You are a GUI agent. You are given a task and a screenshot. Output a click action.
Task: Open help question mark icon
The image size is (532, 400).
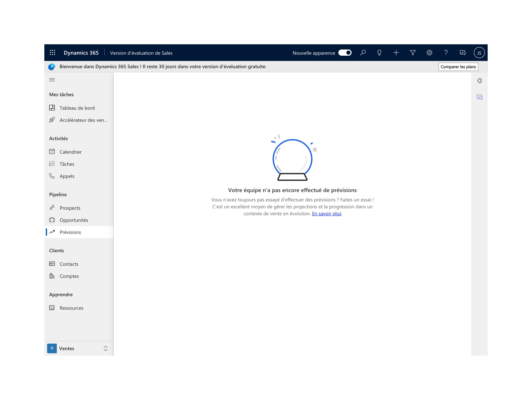click(446, 53)
